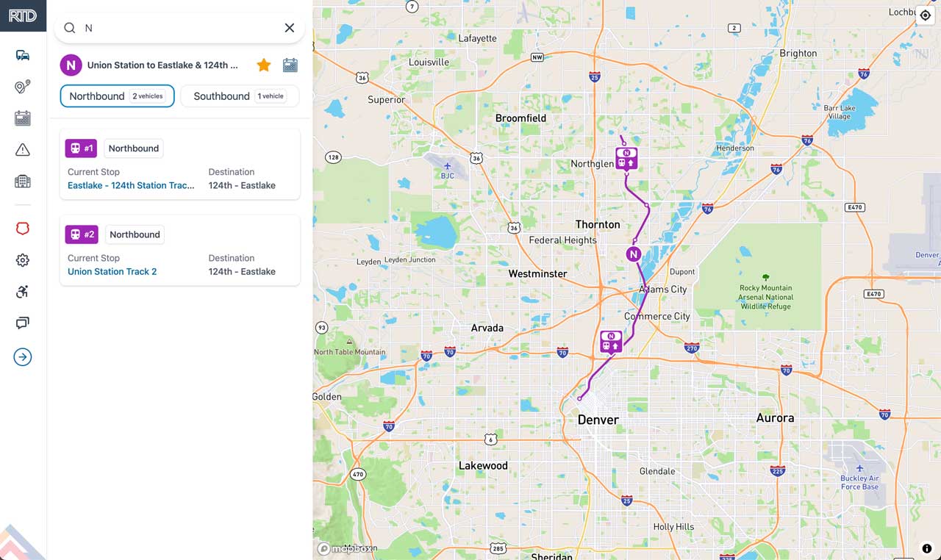The height and width of the screenshot is (560, 941).
Task: Click Destination 124th - Eastlake on card #2
Action: tap(242, 271)
